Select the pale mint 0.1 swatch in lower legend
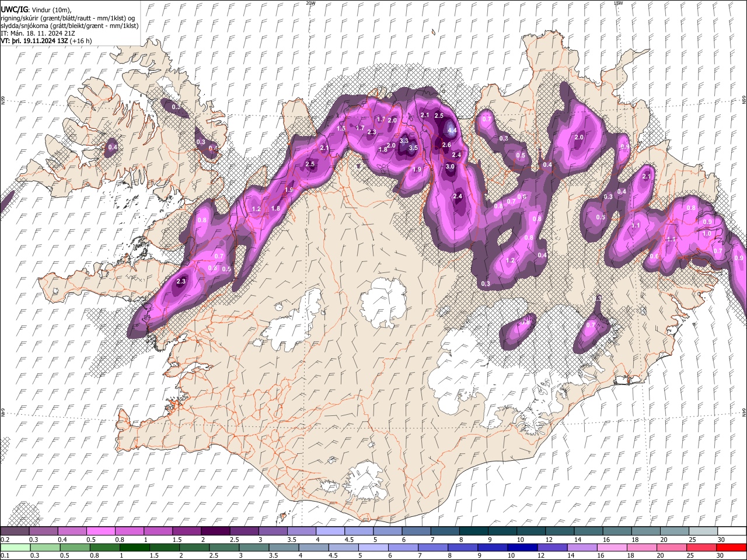 pos(16,547)
